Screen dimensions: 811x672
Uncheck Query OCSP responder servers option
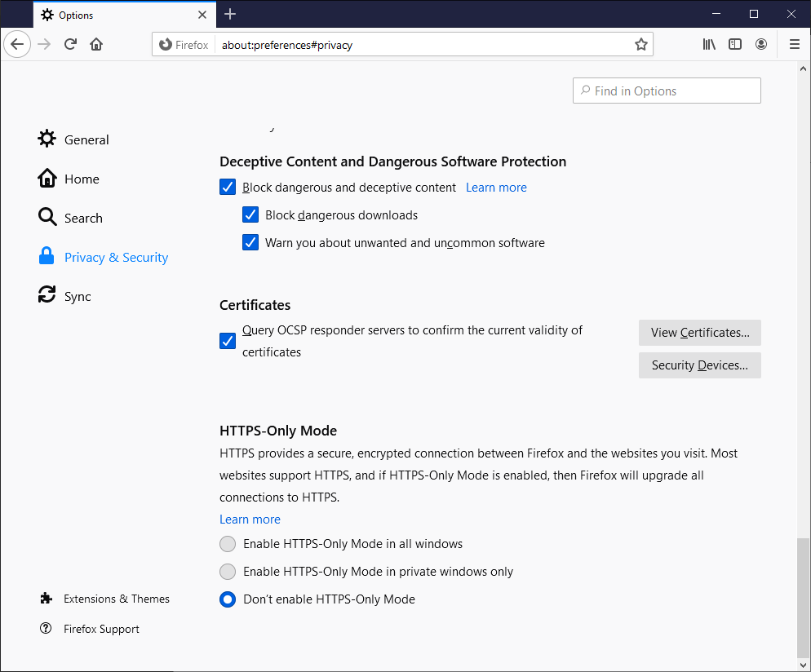(228, 341)
